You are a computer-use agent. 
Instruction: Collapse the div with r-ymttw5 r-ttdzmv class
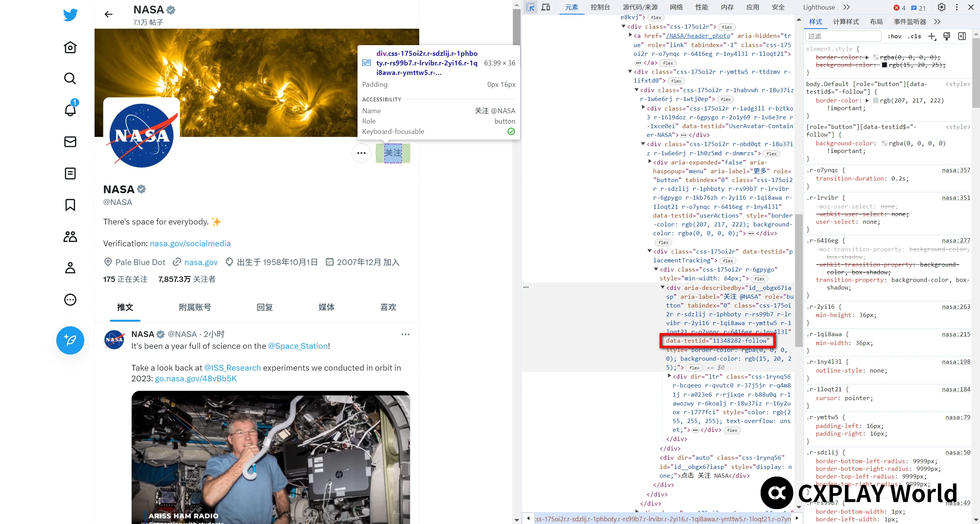click(x=630, y=72)
